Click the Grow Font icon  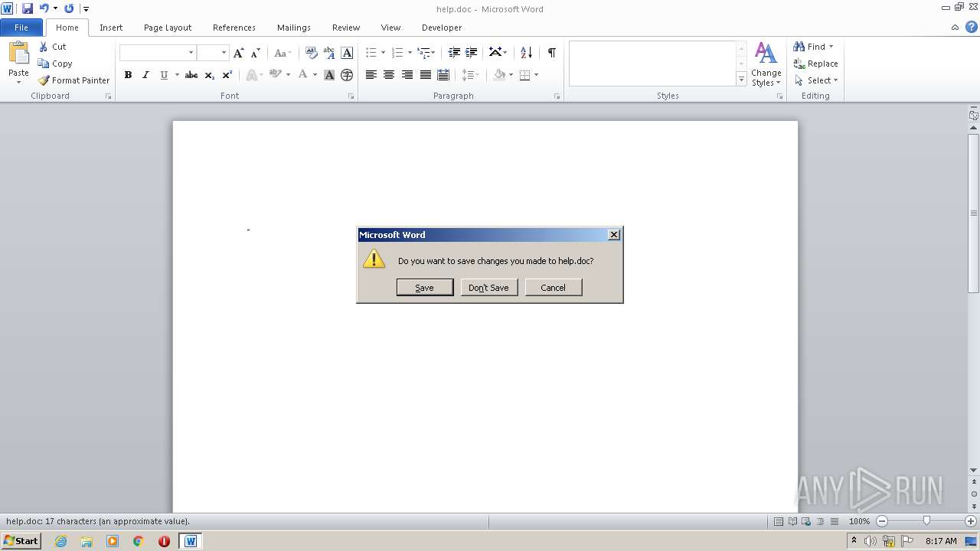(x=239, y=53)
